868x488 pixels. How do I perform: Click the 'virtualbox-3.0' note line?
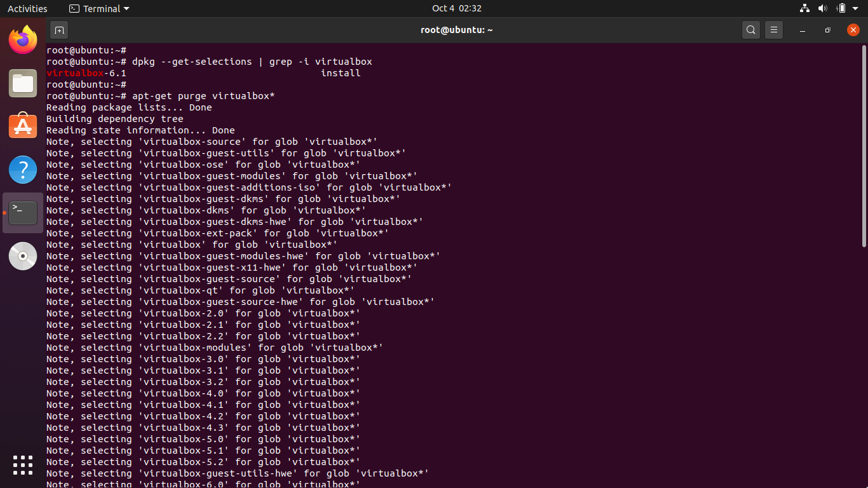click(x=203, y=359)
